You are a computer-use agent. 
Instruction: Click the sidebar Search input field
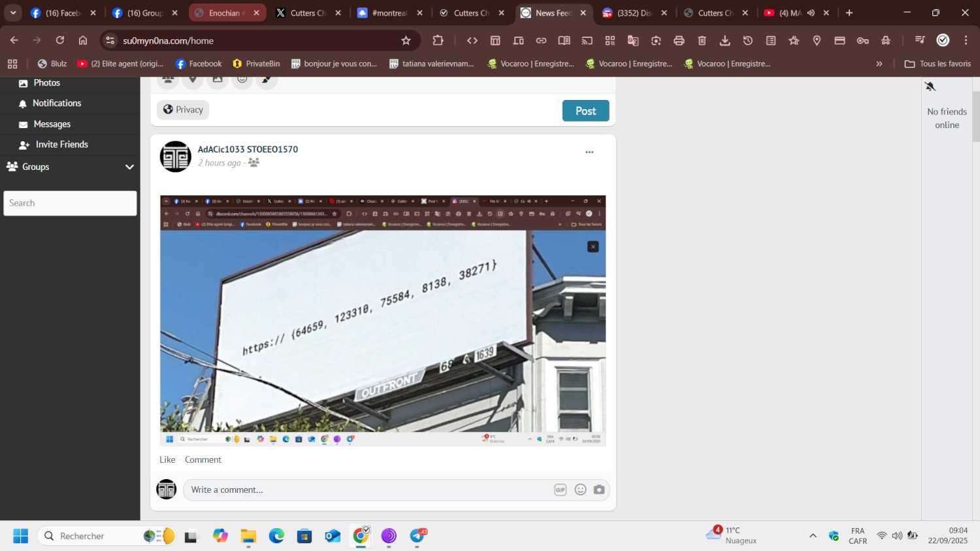70,203
